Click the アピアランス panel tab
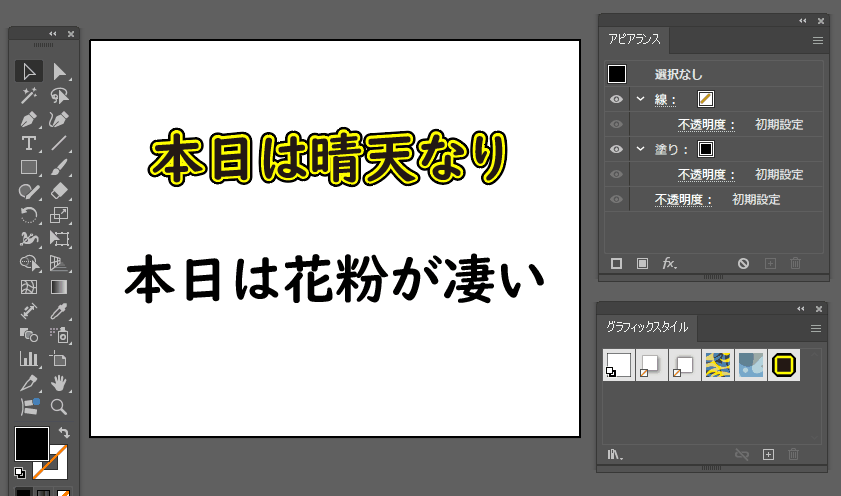The width and height of the screenshot is (841, 496). (635, 40)
